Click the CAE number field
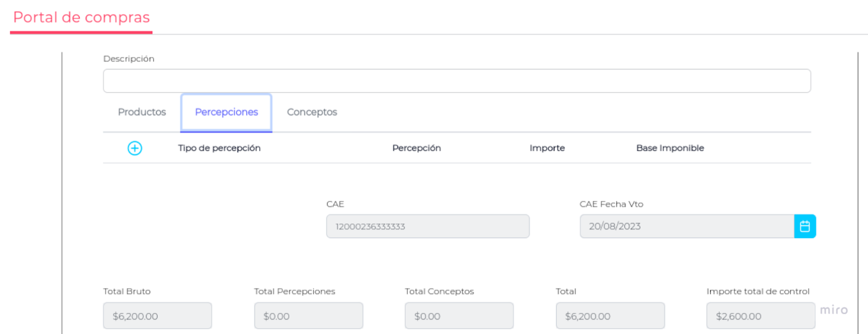 (427, 226)
